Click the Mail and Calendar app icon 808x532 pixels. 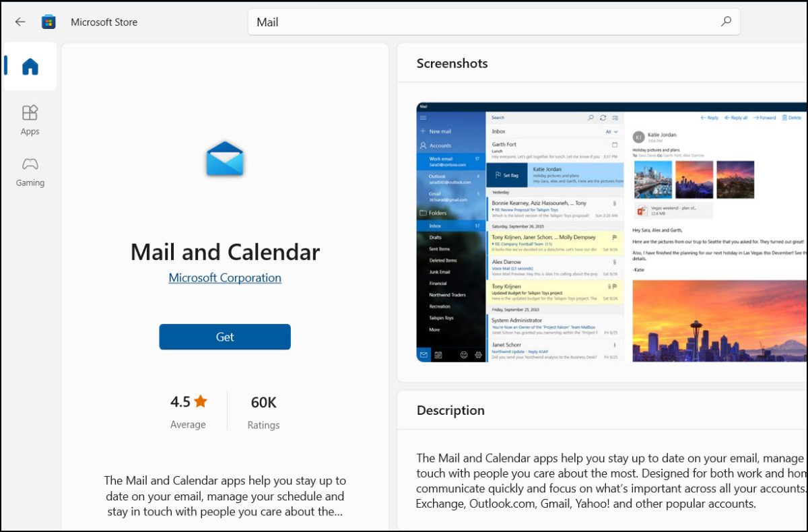pos(225,159)
